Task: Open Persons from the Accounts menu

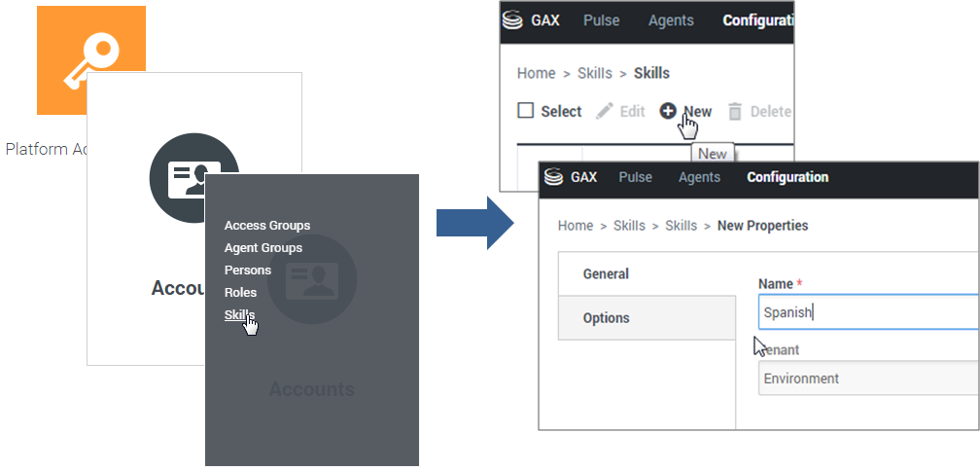Action: [x=248, y=271]
